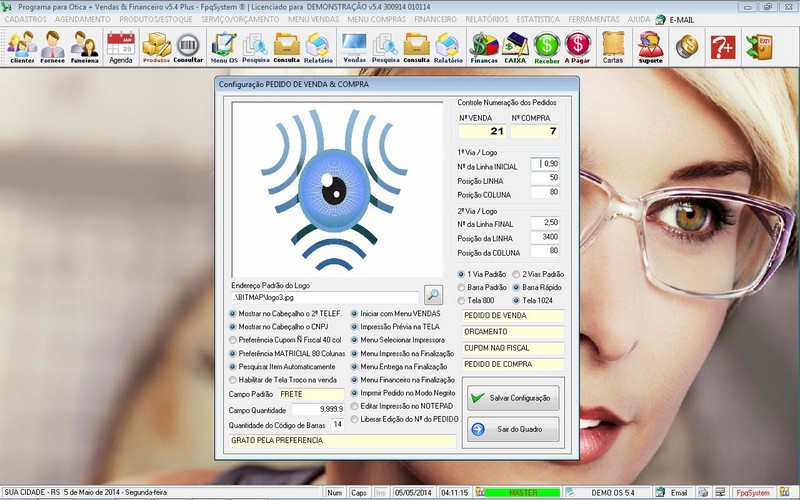Click the magnifier button beside logo path
Screen dimensions: 800x500
pyautogui.click(x=433, y=295)
